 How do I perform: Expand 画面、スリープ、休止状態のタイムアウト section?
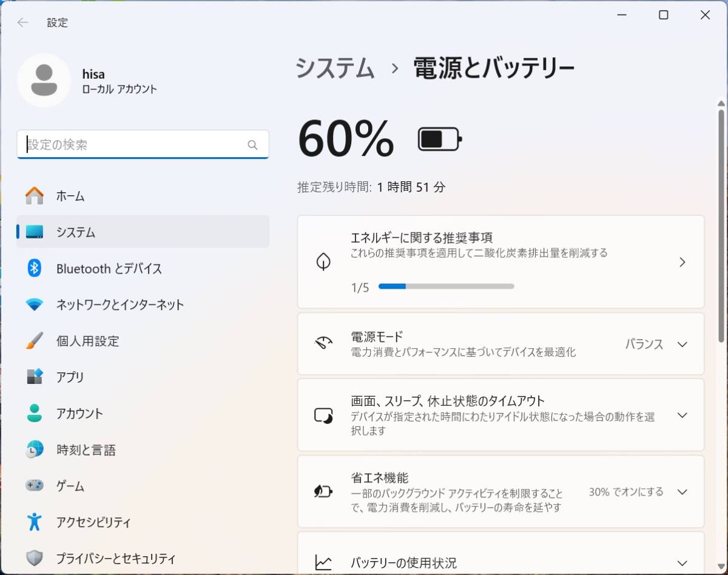point(682,415)
